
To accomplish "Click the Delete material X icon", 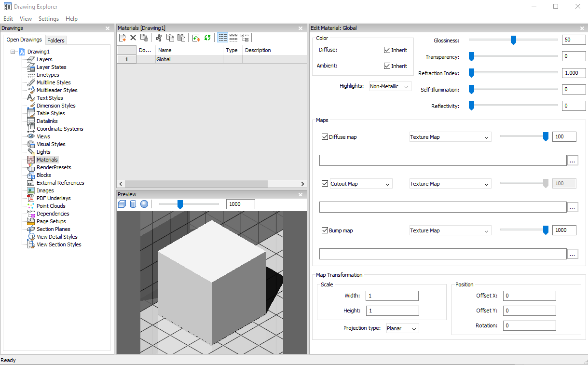I will tap(133, 38).
